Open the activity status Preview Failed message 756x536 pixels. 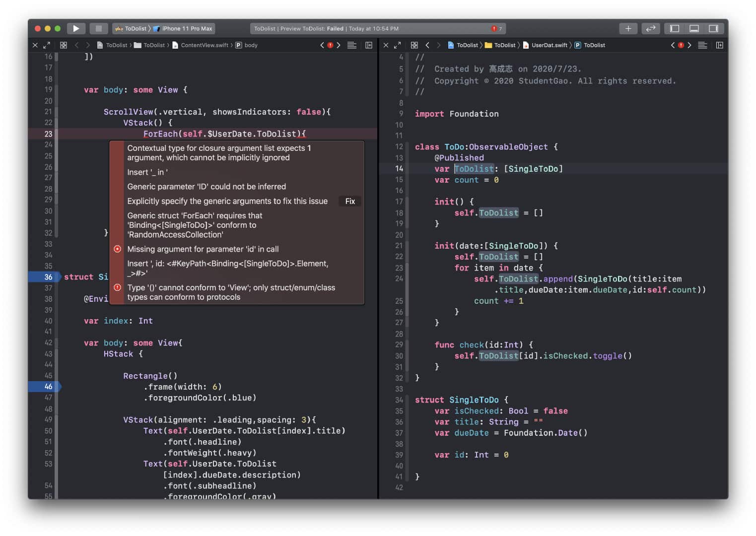[326, 29]
